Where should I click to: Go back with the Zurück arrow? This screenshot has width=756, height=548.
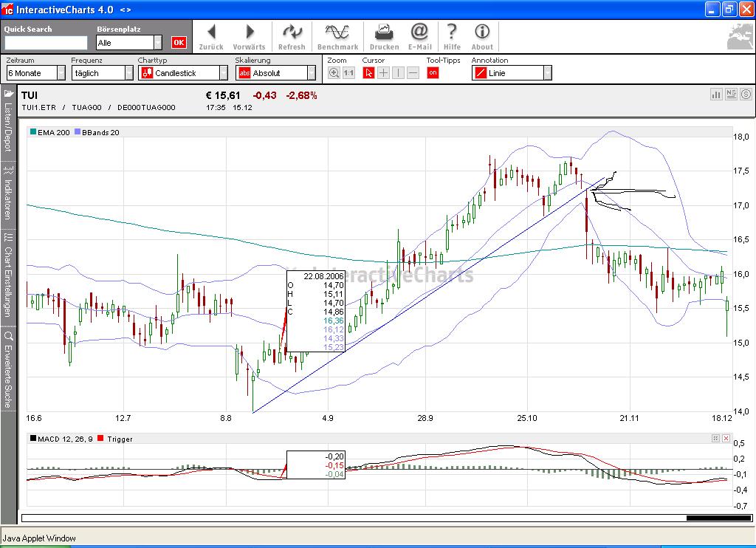(x=211, y=36)
